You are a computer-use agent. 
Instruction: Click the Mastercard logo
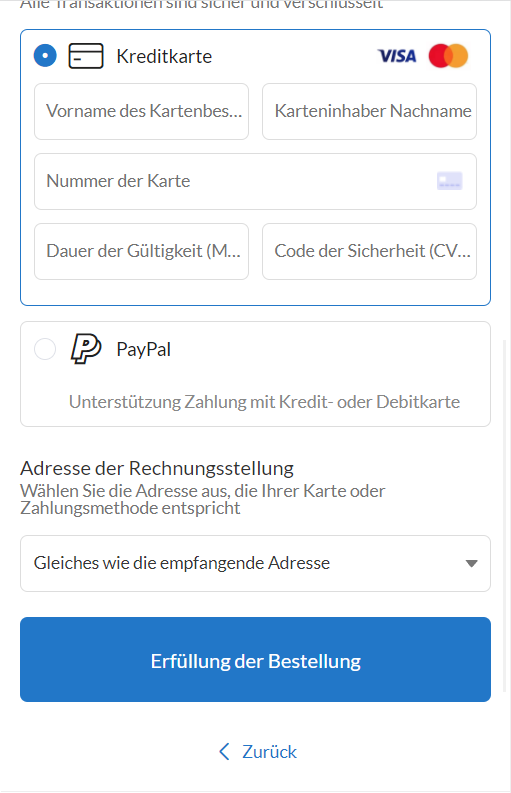[448, 56]
